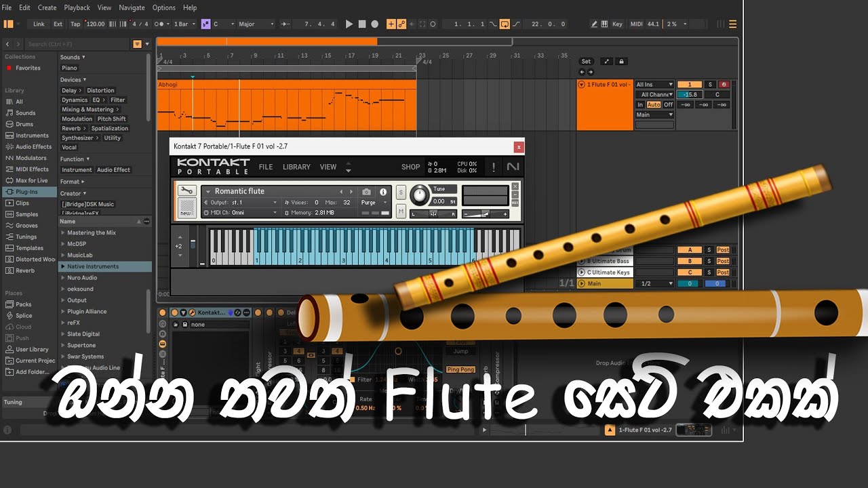Arm record on Flute F 01 track

coord(723,85)
